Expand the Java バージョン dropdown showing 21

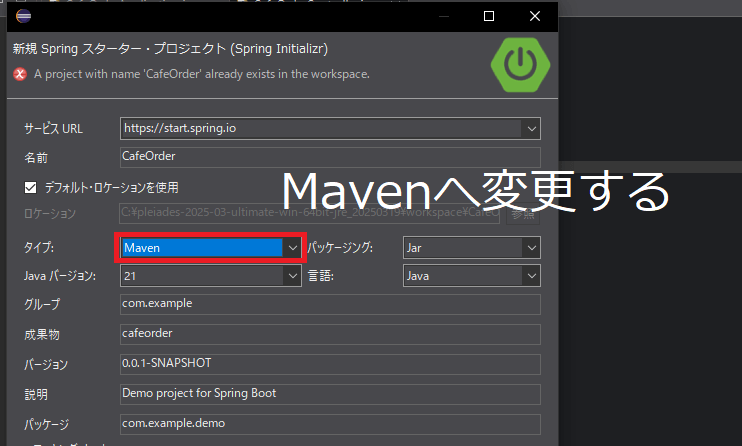(x=292, y=274)
